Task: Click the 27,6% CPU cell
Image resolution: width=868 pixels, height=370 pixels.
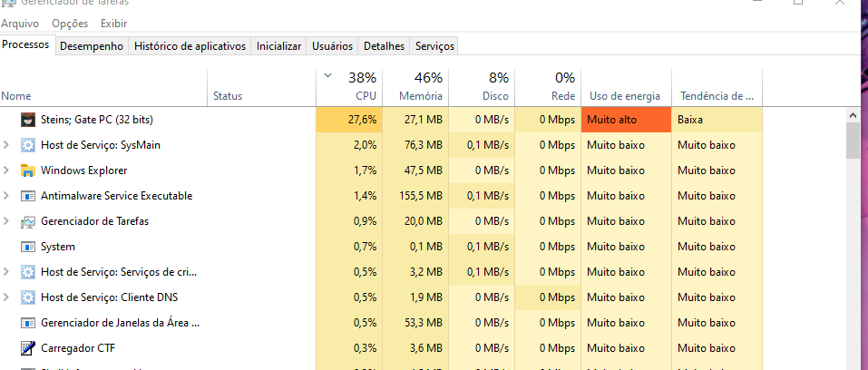Action: tap(349, 119)
